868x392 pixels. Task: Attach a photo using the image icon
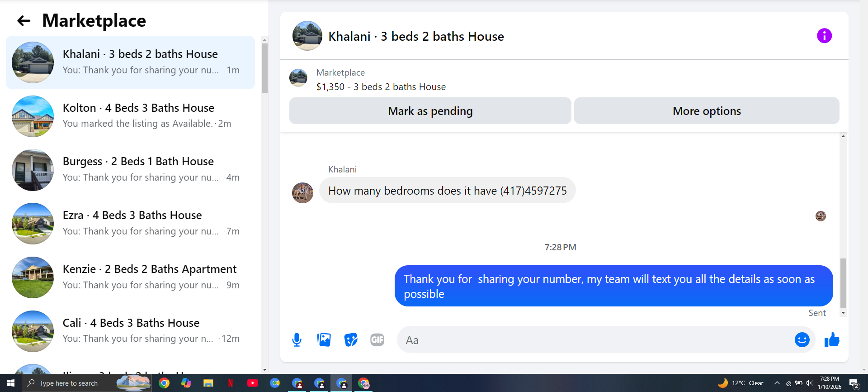pos(324,339)
